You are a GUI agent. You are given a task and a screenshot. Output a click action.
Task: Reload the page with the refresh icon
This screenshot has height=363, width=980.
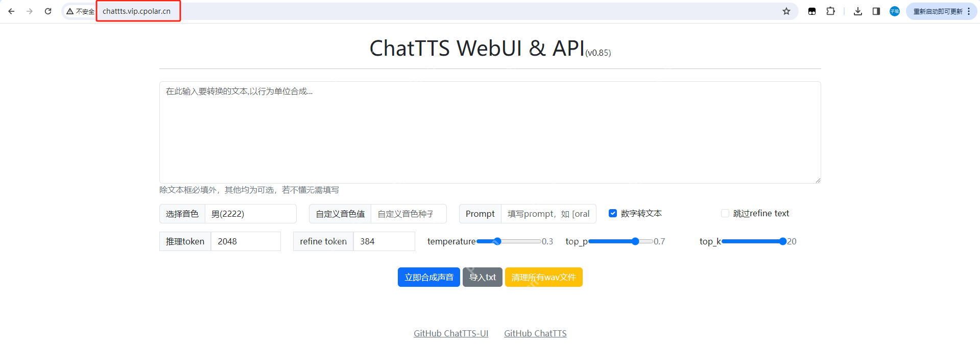48,11
